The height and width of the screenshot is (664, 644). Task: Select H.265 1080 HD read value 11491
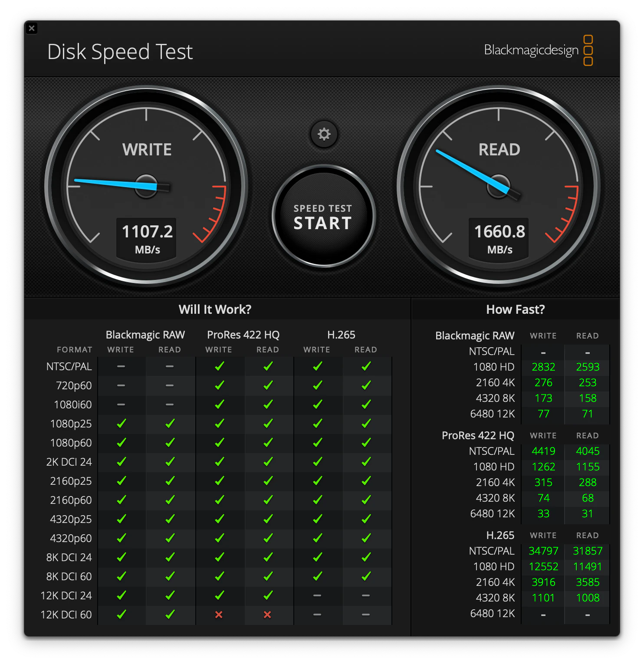[588, 567]
